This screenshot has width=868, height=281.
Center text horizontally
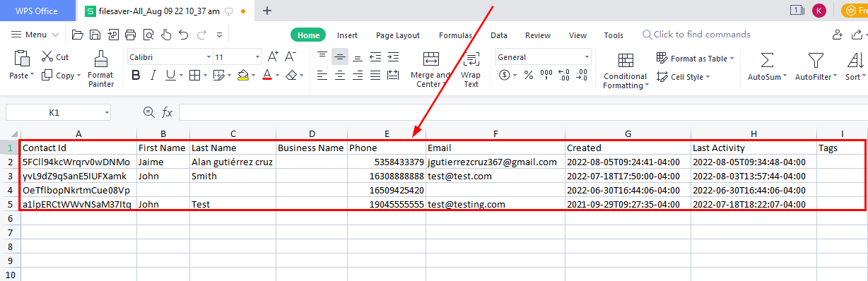340,75
